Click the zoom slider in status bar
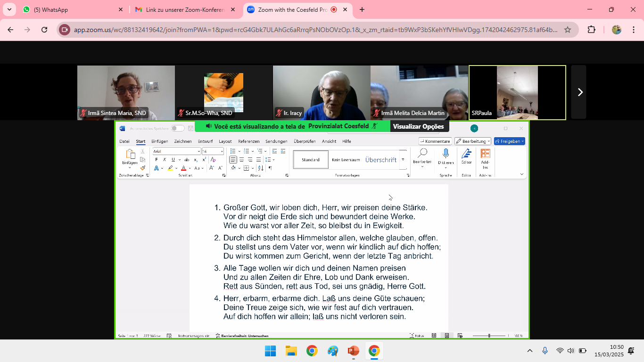This screenshot has width=644, height=362. click(x=489, y=336)
